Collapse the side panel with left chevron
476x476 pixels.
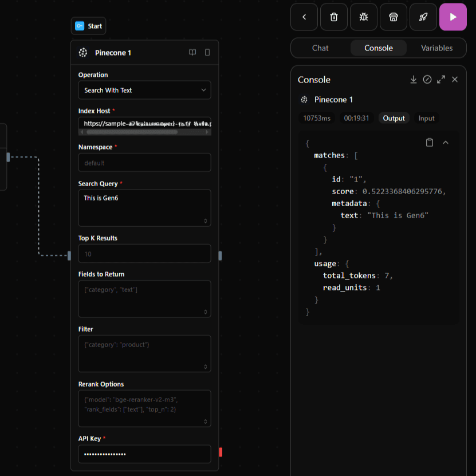coord(304,17)
